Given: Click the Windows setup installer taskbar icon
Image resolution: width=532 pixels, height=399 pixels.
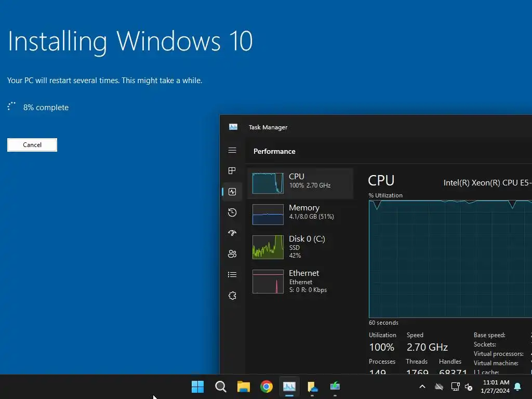Looking at the screenshot, I should pyautogui.click(x=335, y=386).
